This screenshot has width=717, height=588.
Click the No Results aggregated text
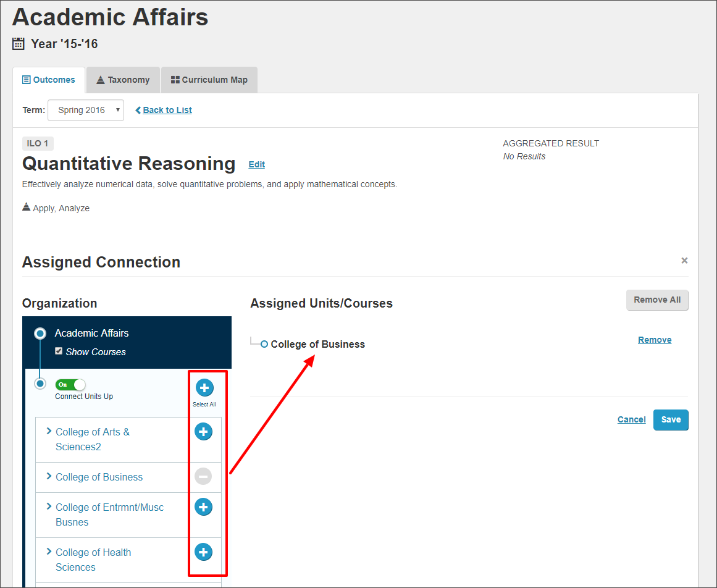point(524,156)
